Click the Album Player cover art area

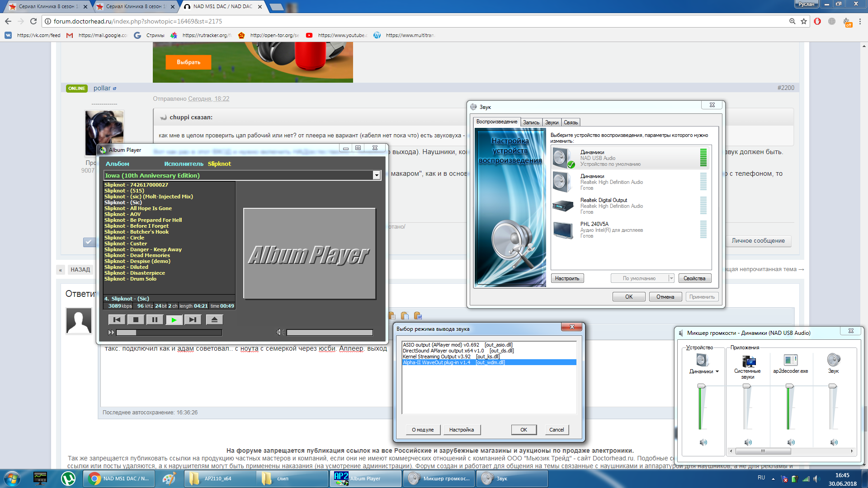309,253
